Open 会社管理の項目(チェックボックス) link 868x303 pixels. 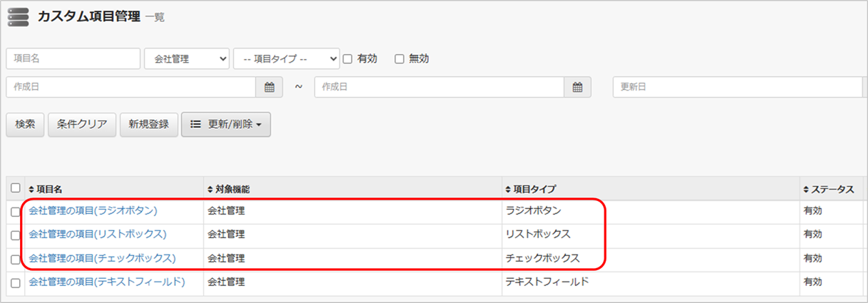click(x=102, y=258)
